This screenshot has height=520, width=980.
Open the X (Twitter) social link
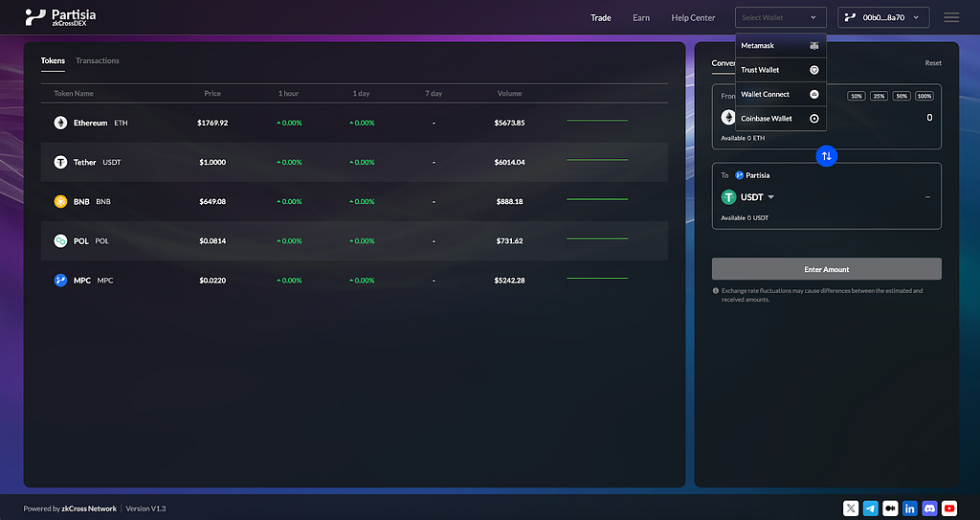point(851,509)
